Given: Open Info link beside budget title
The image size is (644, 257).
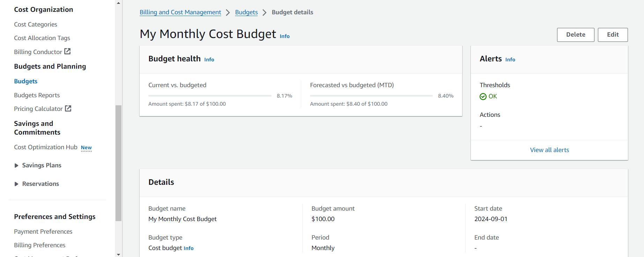Looking at the screenshot, I should click(x=284, y=36).
